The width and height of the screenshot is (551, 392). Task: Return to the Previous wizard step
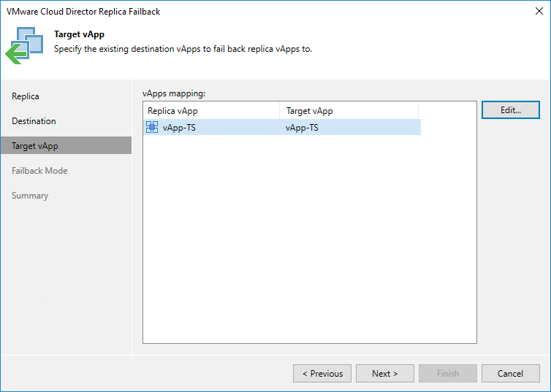pos(322,374)
